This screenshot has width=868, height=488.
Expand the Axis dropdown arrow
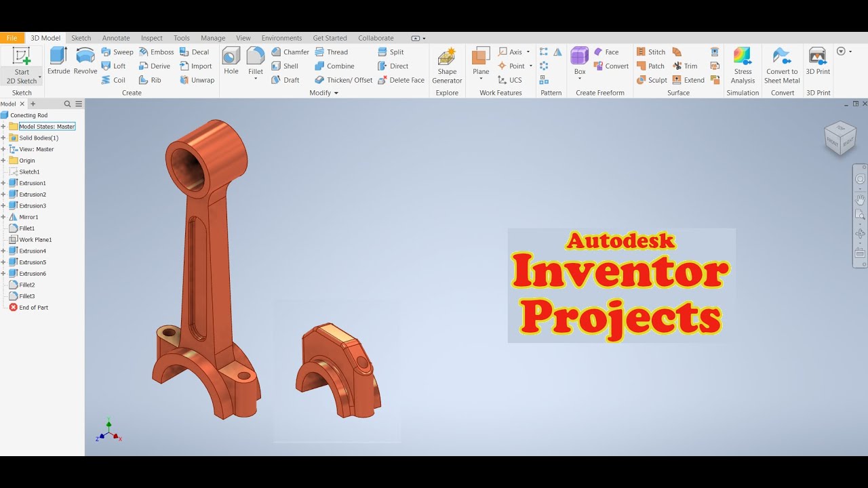pos(528,52)
